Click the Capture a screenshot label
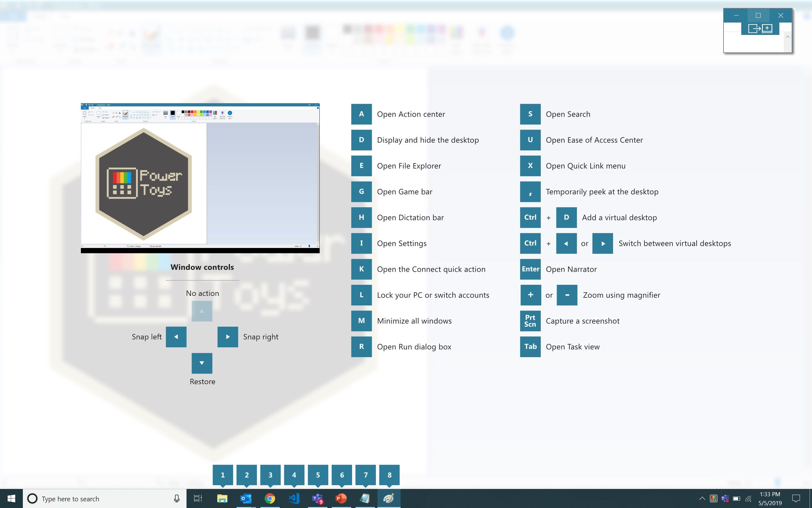The height and width of the screenshot is (508, 812). [582, 321]
